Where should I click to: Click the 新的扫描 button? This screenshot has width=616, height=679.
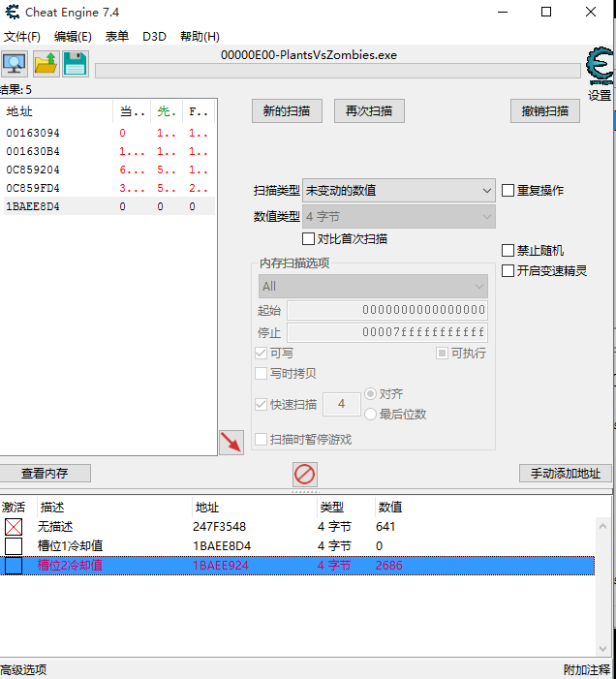coord(287,111)
